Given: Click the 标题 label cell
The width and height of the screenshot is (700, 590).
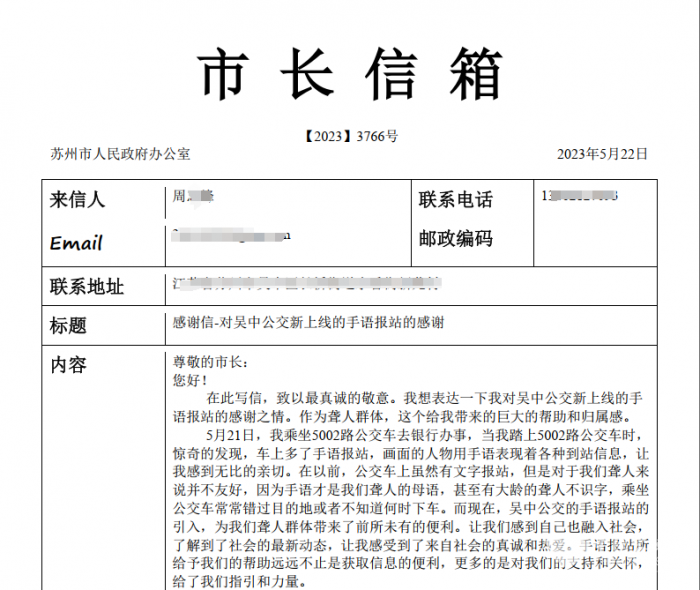Looking at the screenshot, I should [68, 325].
